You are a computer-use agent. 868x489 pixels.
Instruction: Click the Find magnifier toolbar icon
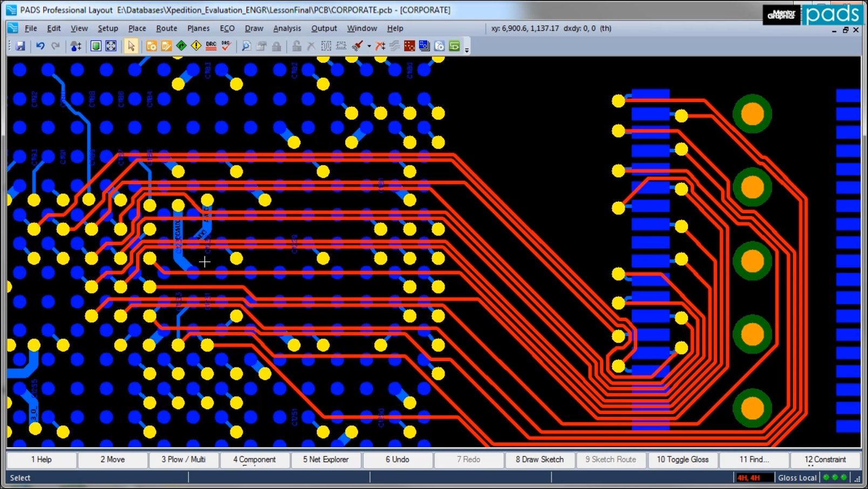246,46
